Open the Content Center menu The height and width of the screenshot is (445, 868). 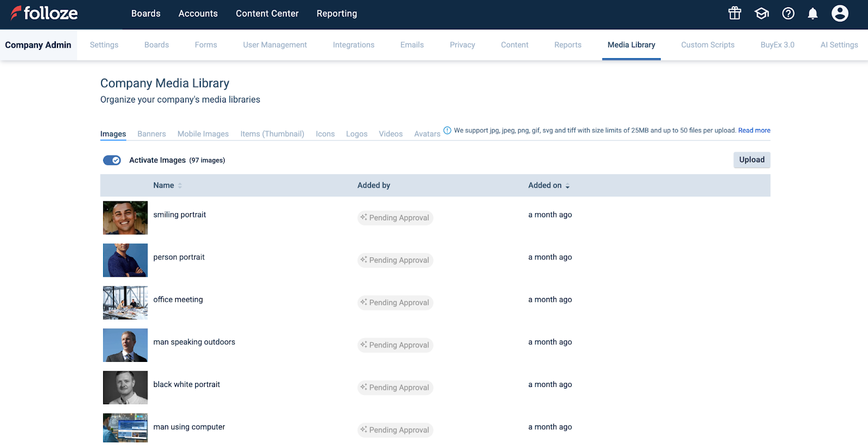click(x=267, y=14)
